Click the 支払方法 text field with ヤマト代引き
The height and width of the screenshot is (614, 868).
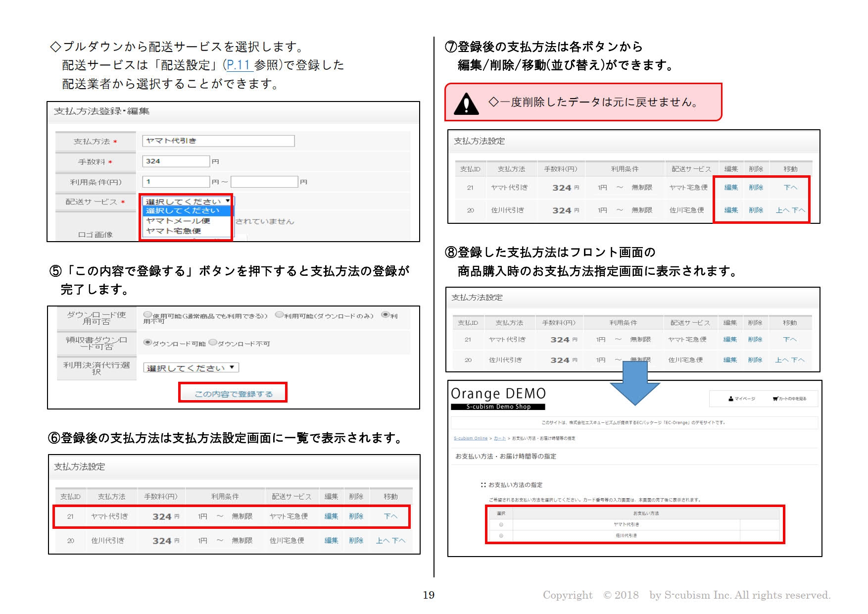coord(218,141)
